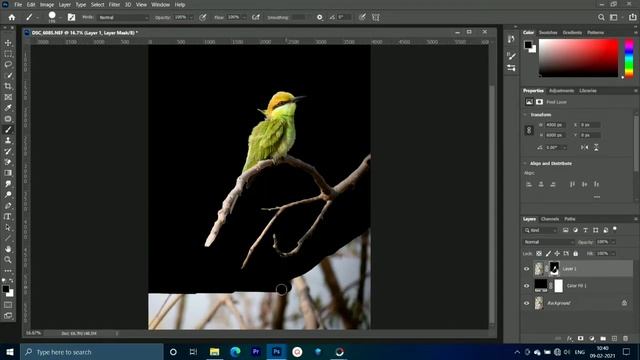Toggle lock image pixels brush icon
Viewport: 640px width, 360px height.
548,253
